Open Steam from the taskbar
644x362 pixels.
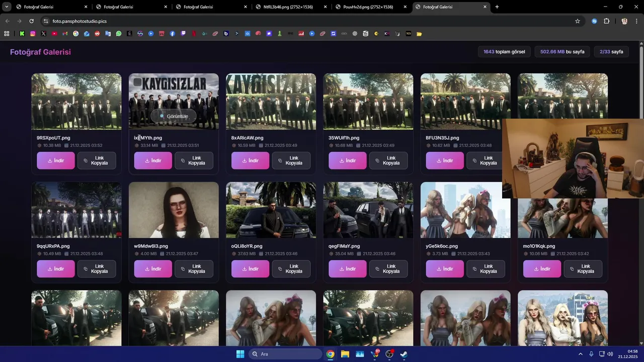(404, 354)
